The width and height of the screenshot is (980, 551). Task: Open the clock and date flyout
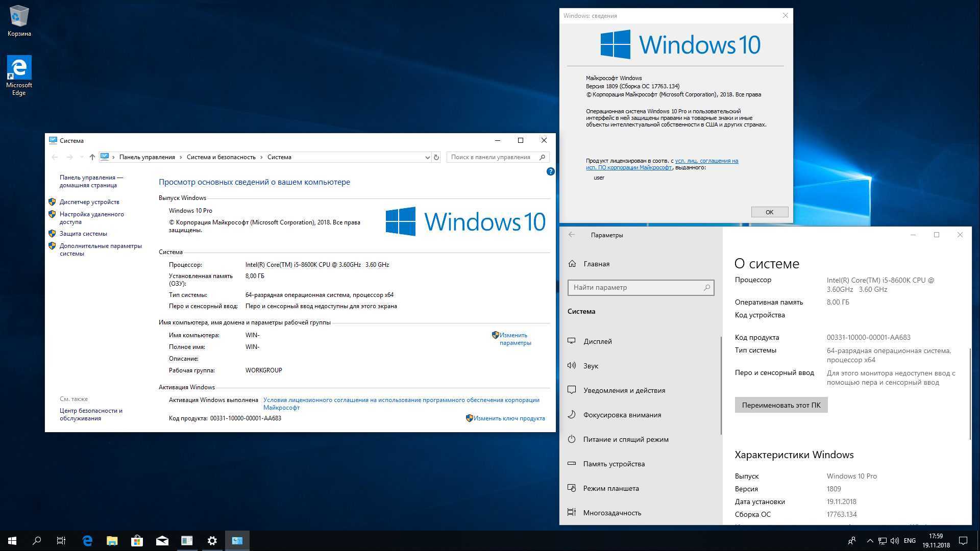pyautogui.click(x=936, y=541)
